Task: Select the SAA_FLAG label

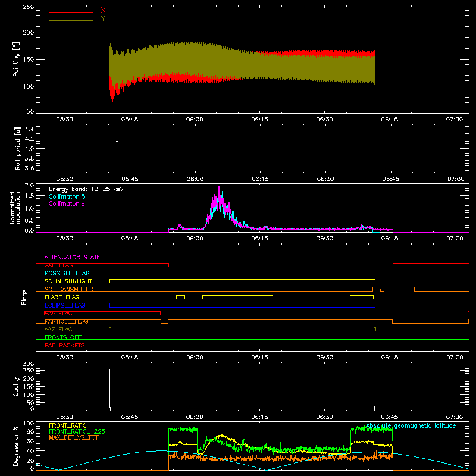Action: tap(58, 314)
